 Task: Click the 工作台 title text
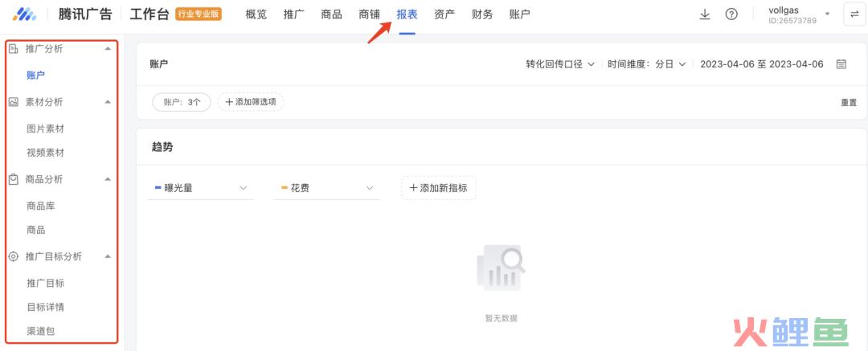click(x=149, y=14)
